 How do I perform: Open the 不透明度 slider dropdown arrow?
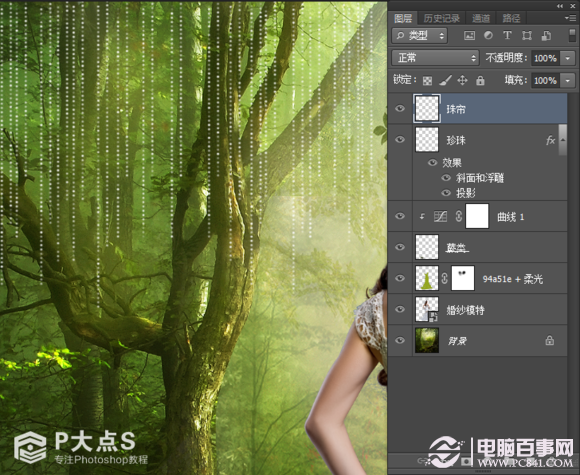[567, 58]
